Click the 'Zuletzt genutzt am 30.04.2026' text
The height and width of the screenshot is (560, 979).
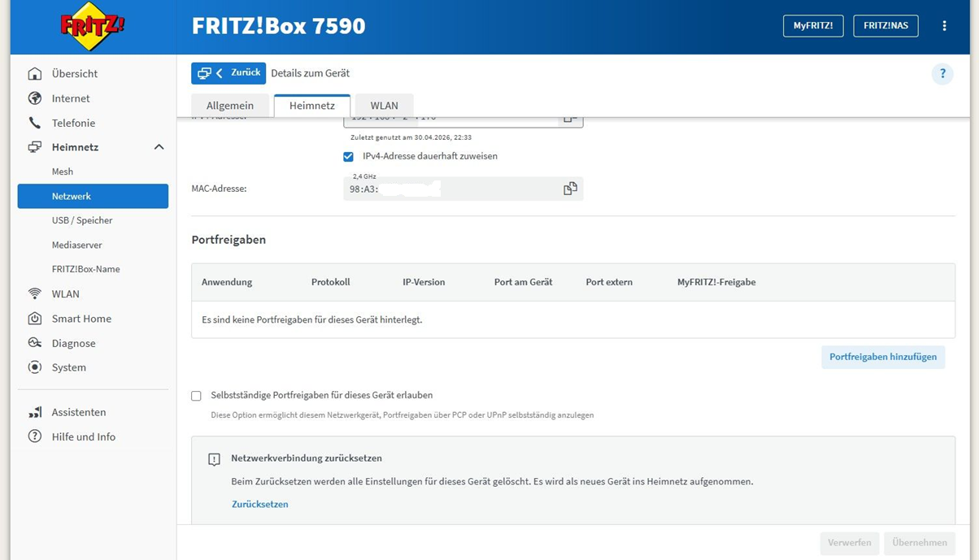click(411, 137)
